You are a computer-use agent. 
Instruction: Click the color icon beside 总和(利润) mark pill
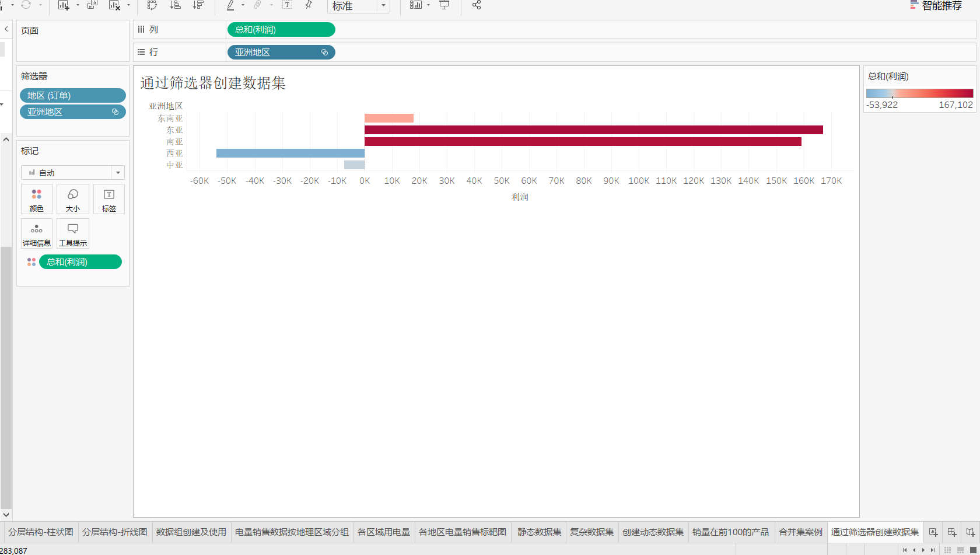coord(32,262)
